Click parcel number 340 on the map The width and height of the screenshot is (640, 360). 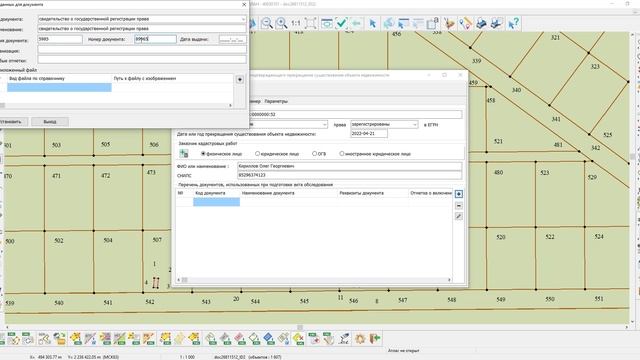click(x=516, y=90)
